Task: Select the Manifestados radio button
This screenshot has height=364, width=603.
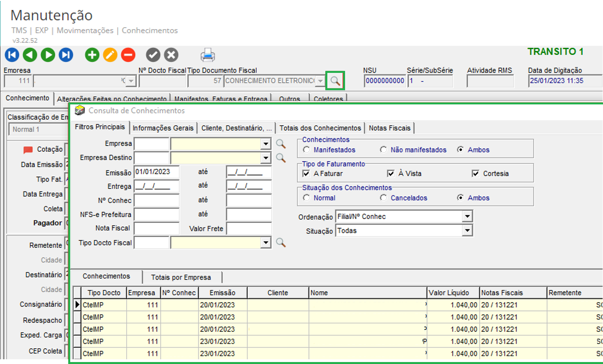Action: point(306,150)
